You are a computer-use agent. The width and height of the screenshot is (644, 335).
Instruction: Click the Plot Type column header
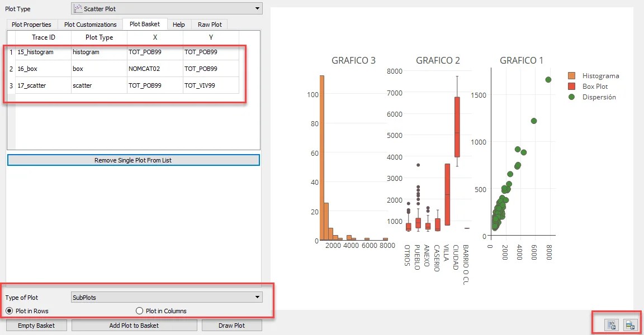pos(99,37)
